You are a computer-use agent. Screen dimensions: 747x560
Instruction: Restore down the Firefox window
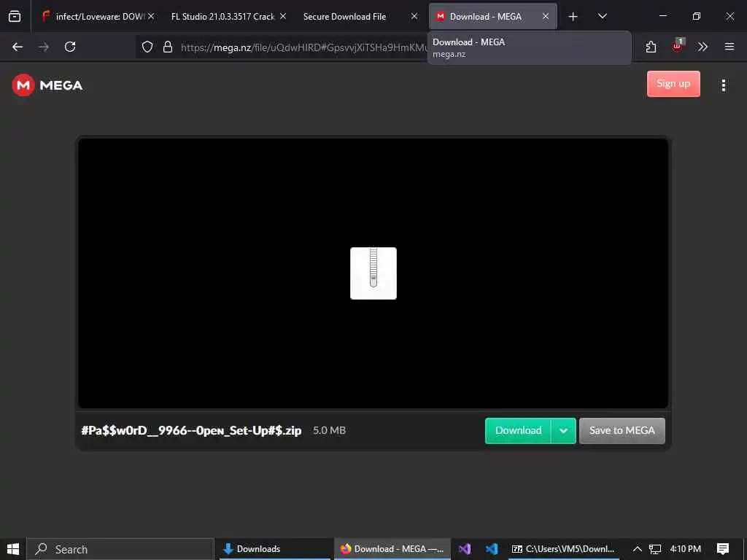point(696,16)
